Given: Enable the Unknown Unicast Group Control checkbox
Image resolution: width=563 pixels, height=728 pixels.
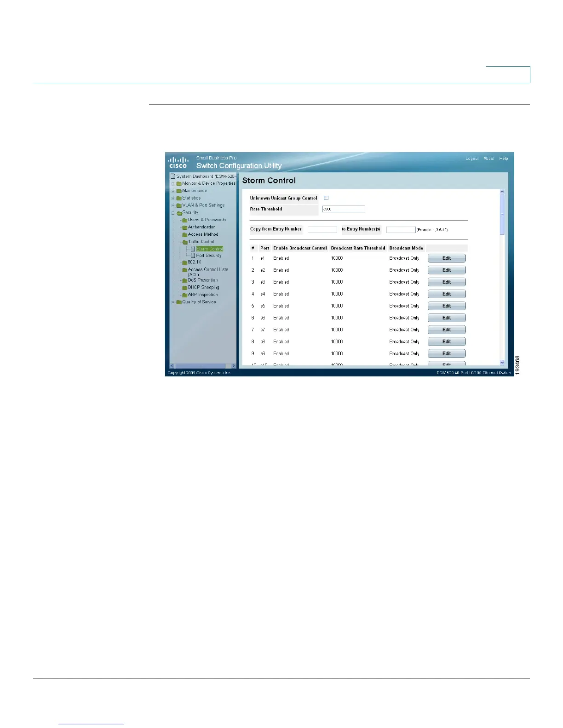Looking at the screenshot, I should (x=326, y=198).
